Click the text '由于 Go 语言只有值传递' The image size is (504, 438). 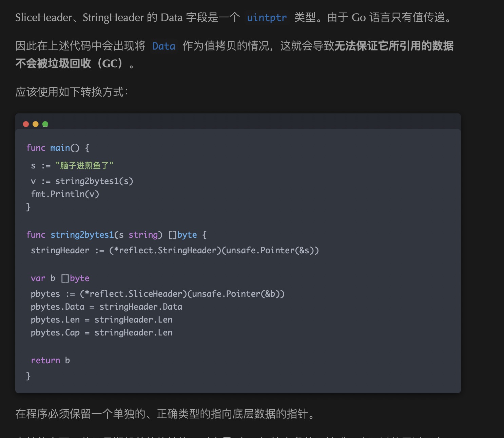[386, 17]
